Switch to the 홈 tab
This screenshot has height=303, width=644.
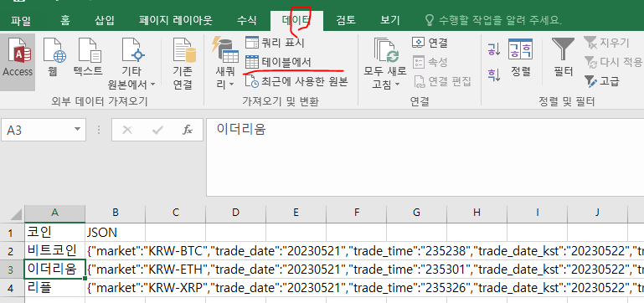[64, 20]
